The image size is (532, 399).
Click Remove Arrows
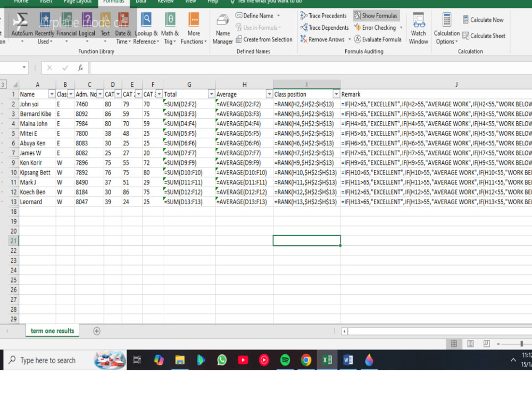[322, 39]
